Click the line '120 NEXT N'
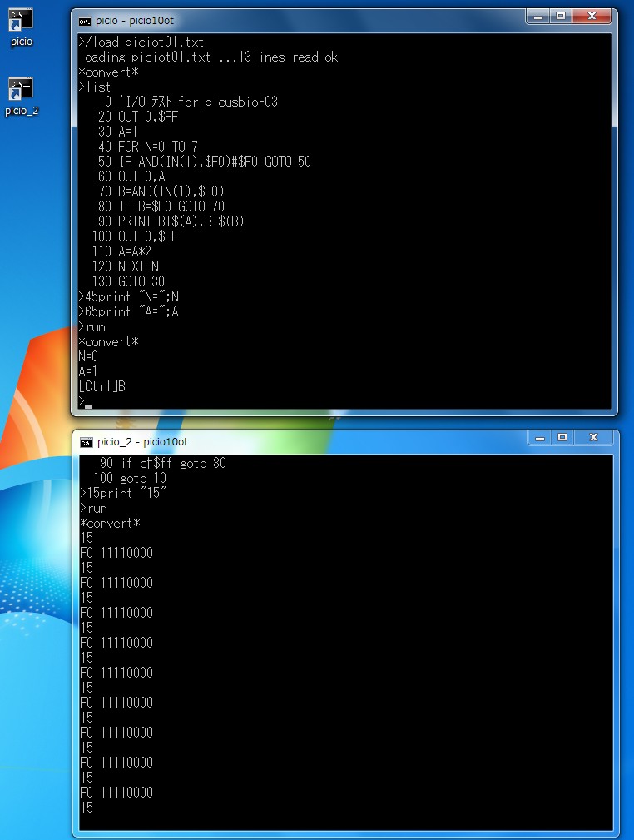Viewport: 634px width, 840px height. (x=126, y=266)
